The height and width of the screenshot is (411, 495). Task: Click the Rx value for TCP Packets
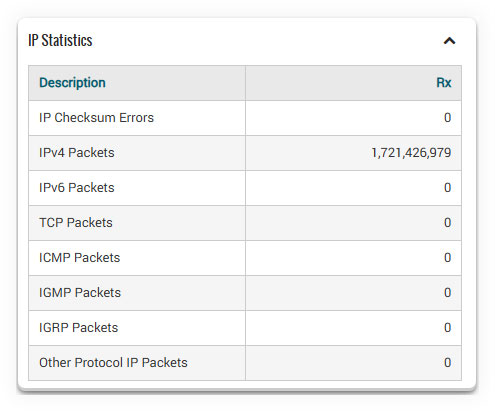coord(447,223)
